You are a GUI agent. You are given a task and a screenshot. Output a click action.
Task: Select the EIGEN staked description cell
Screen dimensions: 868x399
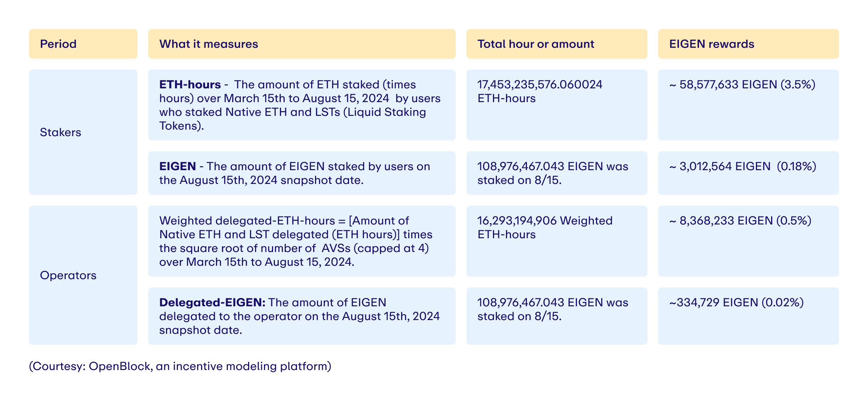coord(302,173)
